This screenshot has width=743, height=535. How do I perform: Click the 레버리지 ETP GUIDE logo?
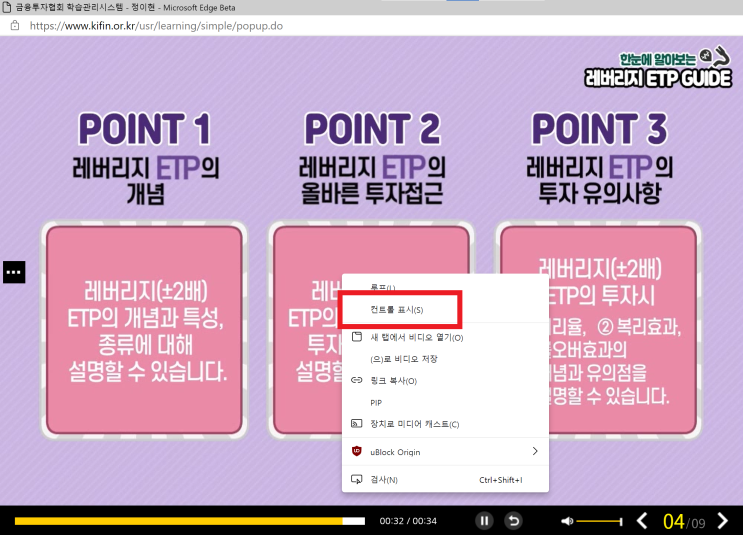pos(658,67)
